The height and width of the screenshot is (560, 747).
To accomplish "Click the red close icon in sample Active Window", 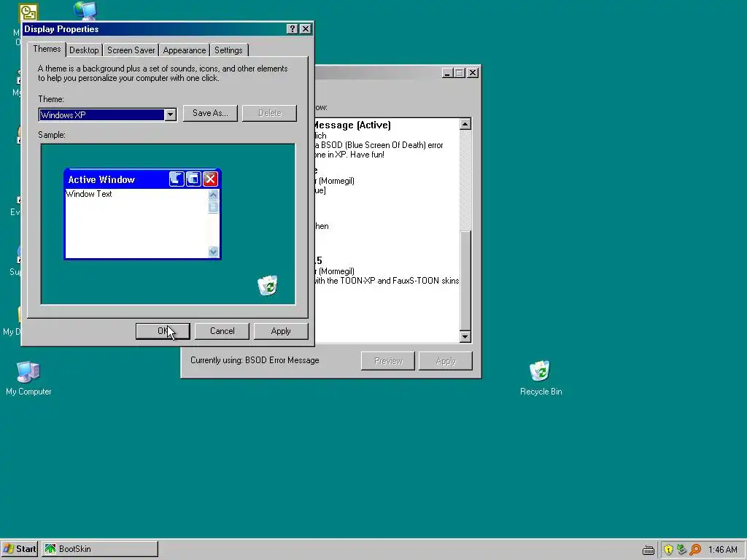I will 210,179.
